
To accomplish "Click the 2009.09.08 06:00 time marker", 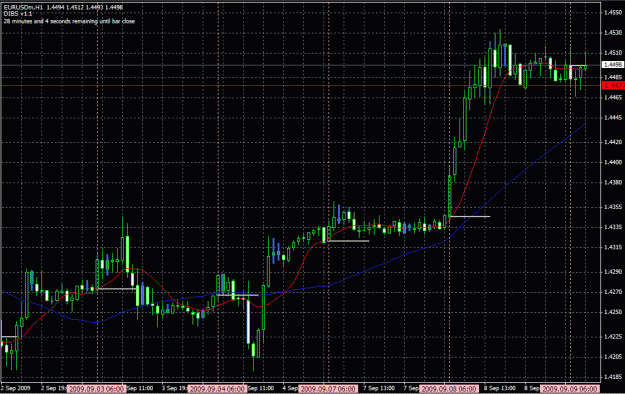I will 449,389.
